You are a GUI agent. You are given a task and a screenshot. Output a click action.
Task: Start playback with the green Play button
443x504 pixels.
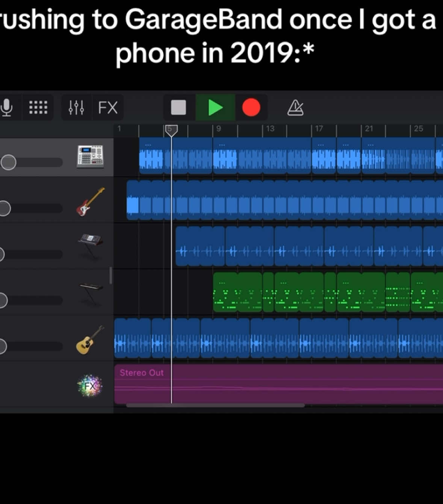coord(215,107)
